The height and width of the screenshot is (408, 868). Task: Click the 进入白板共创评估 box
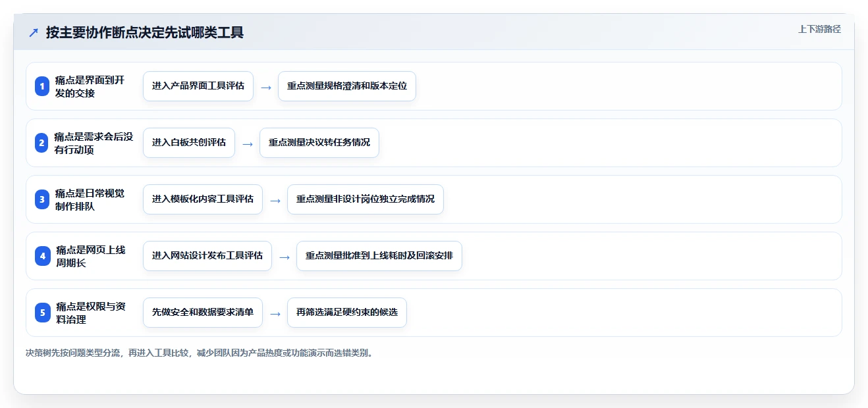[189, 143]
